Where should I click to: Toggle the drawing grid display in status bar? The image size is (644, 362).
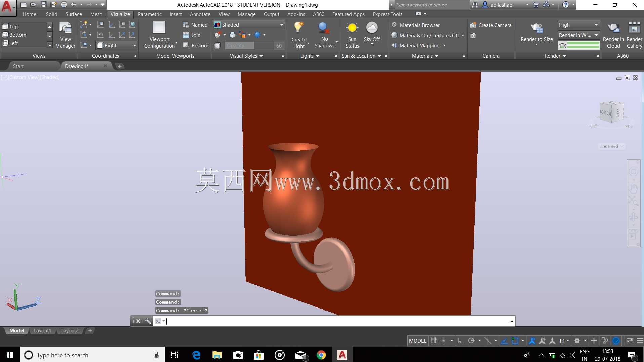(434, 341)
